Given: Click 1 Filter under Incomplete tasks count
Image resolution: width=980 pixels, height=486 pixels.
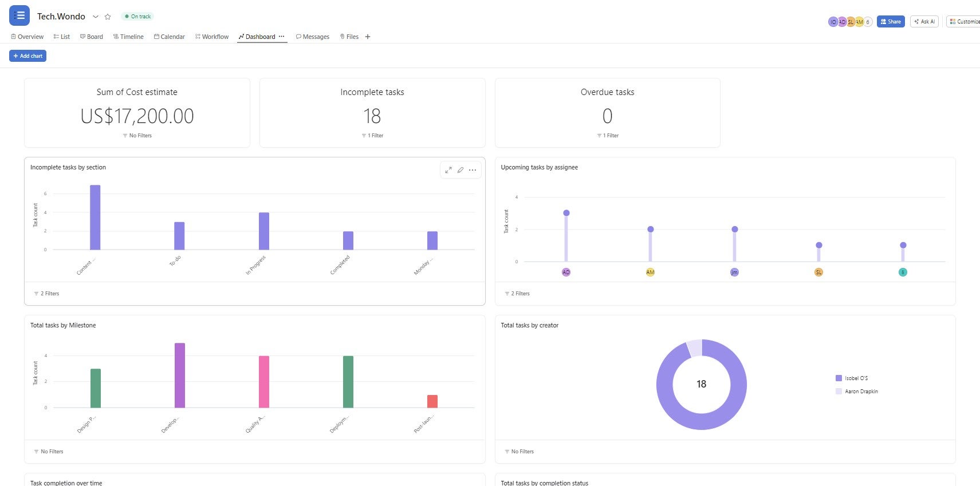Looking at the screenshot, I should pos(372,136).
